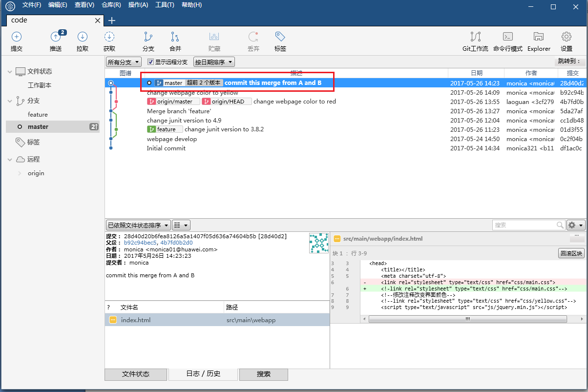Open the 仓库(R) menu
This screenshot has height=392, width=588.
pos(111,5)
